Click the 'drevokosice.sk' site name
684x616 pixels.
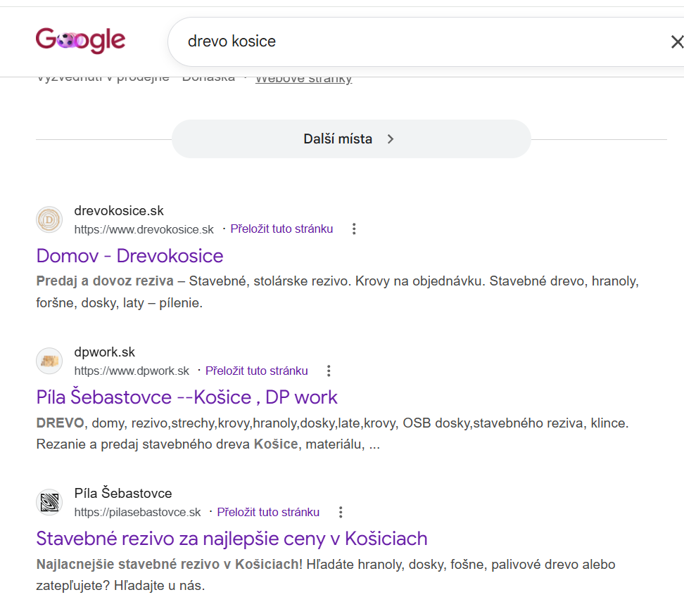pos(119,210)
